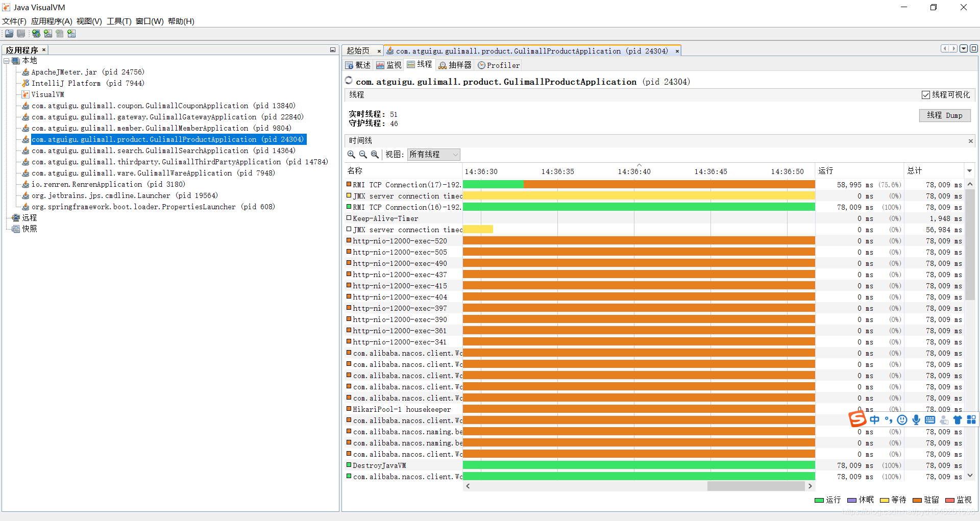This screenshot has height=521, width=980.
Task: Open the 帮助(H) menu
Action: pyautogui.click(x=181, y=21)
